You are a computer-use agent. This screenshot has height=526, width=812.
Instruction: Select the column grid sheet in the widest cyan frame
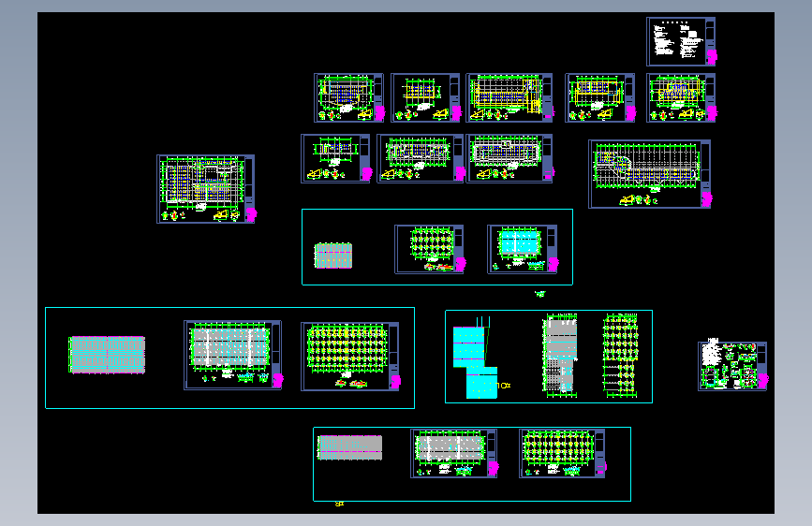(350, 357)
